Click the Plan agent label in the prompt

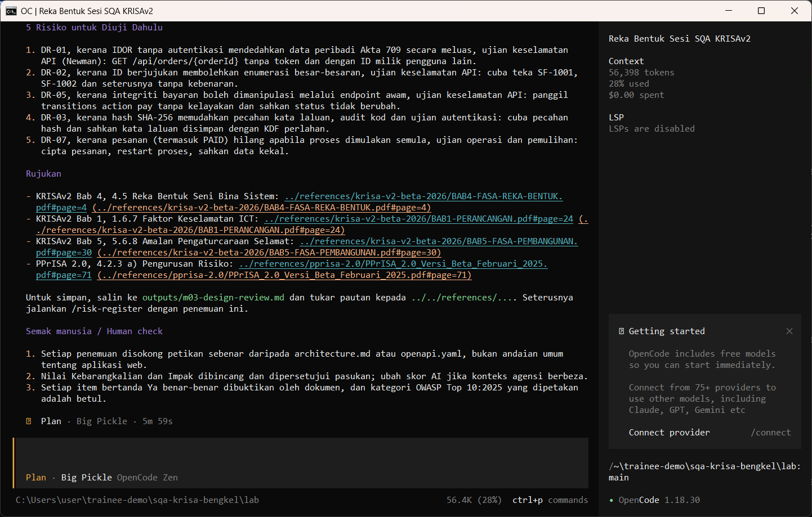click(36, 478)
